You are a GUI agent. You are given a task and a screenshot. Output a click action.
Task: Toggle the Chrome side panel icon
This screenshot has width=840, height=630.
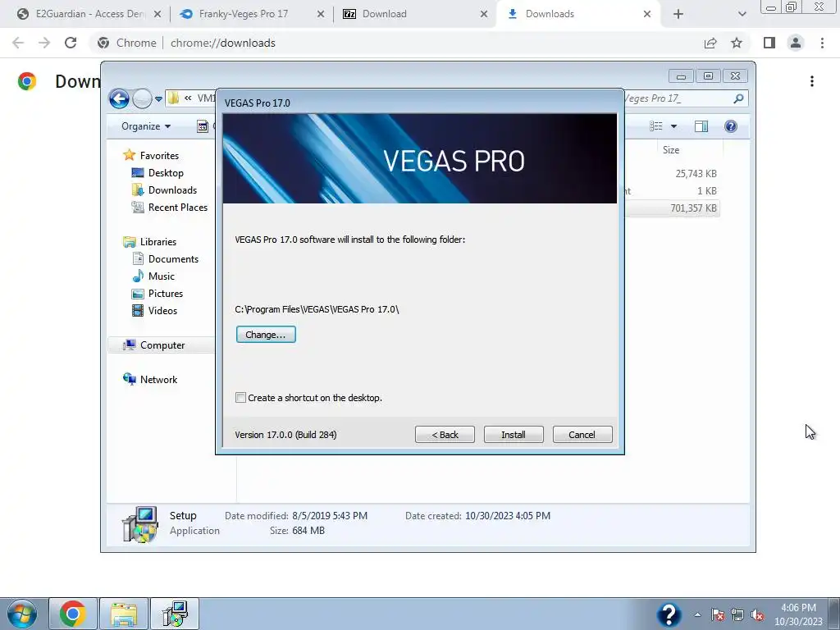769,43
